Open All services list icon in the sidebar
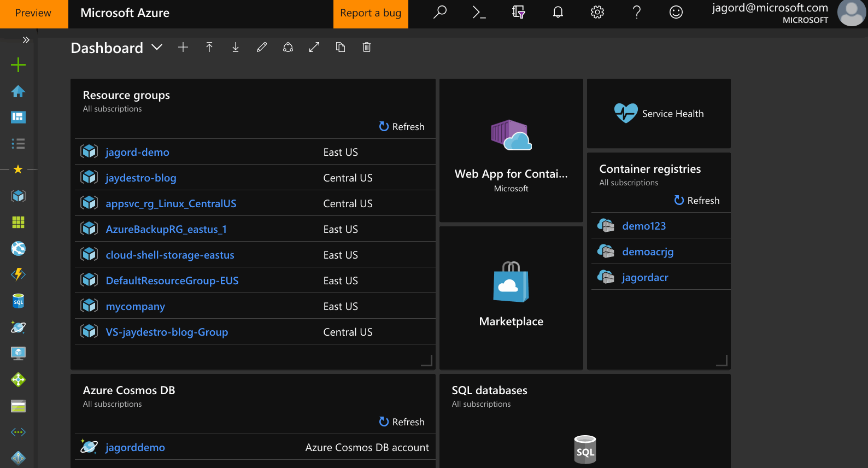 tap(18, 144)
